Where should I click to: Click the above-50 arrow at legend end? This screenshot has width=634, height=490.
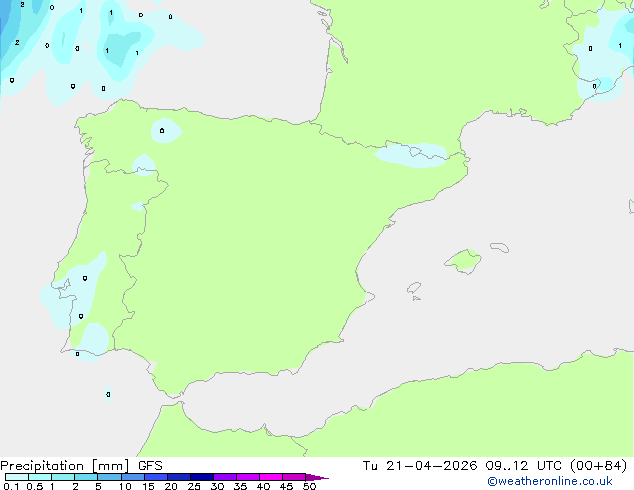click(317, 477)
